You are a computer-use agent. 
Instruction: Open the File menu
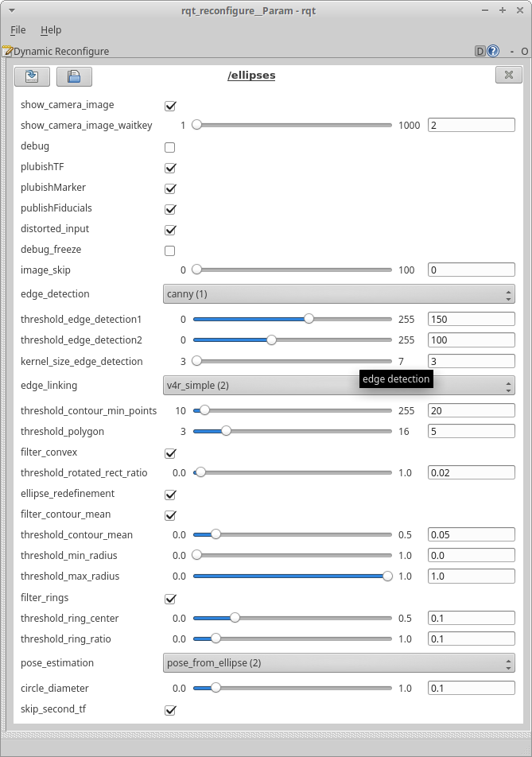tap(17, 29)
